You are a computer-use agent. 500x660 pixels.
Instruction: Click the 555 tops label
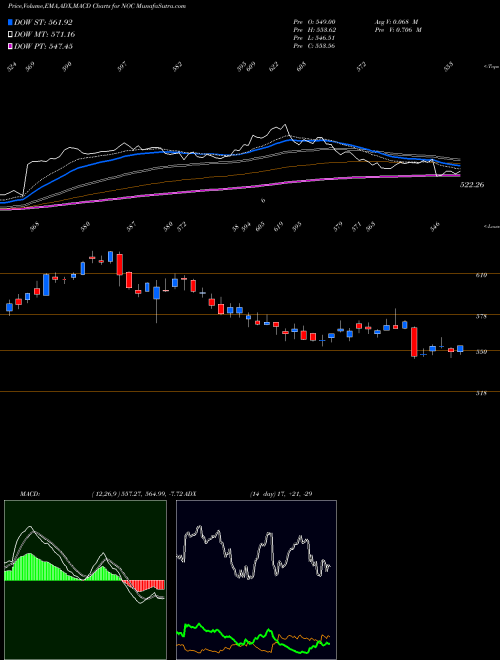(x=450, y=67)
